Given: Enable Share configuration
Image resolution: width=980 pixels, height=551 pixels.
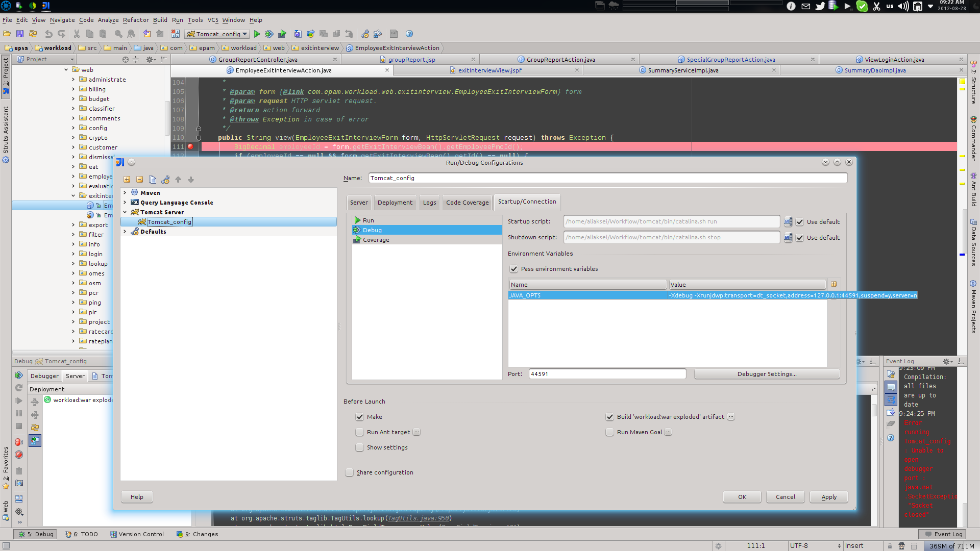Looking at the screenshot, I should pyautogui.click(x=349, y=472).
